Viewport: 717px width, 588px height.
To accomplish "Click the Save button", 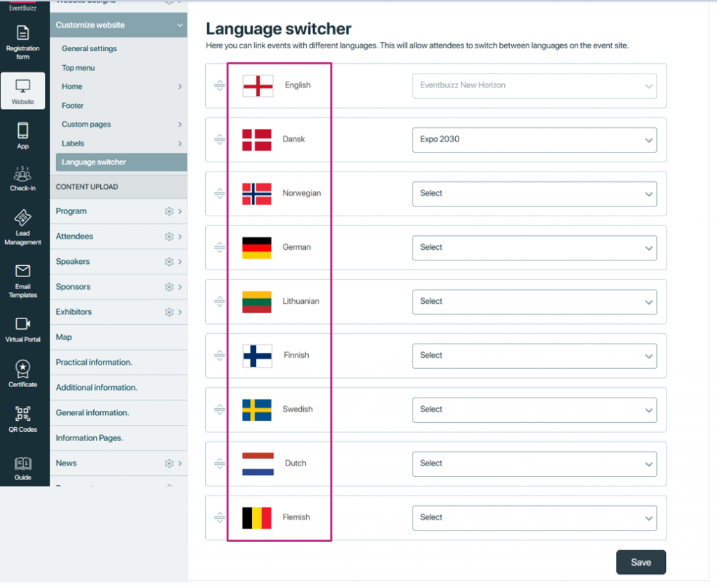I will tap(641, 562).
